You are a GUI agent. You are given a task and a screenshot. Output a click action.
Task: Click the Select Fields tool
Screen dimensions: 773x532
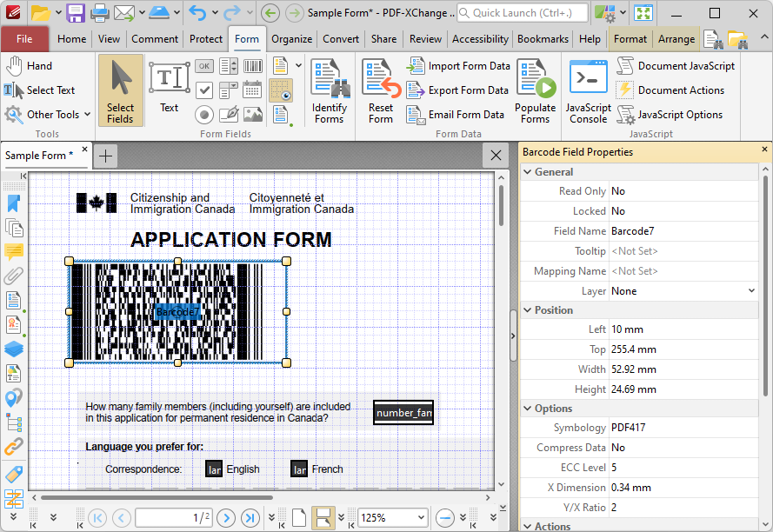(x=120, y=90)
